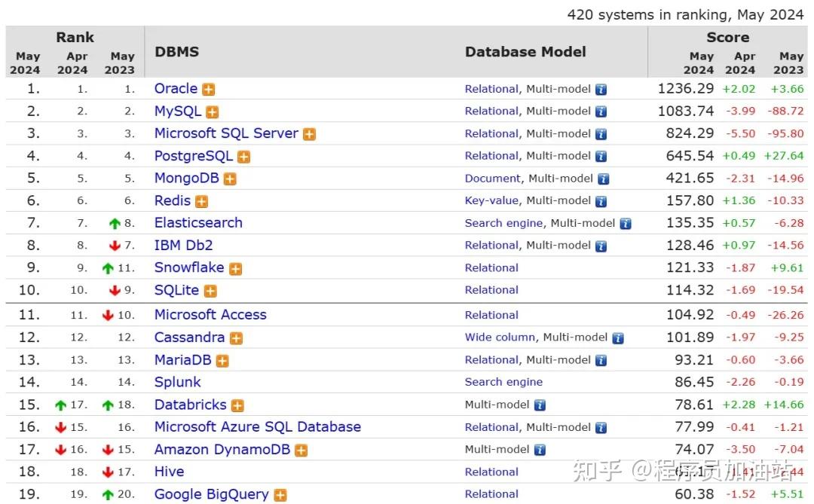Click the orange plus icon after PostgreSQL
The width and height of the screenshot is (814, 504).
243,157
